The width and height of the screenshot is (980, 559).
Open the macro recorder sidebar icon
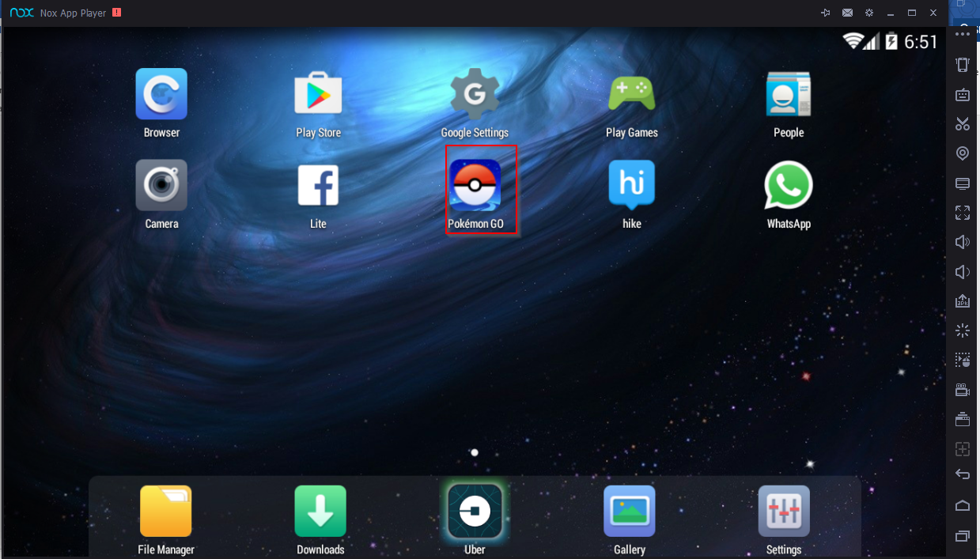963,361
